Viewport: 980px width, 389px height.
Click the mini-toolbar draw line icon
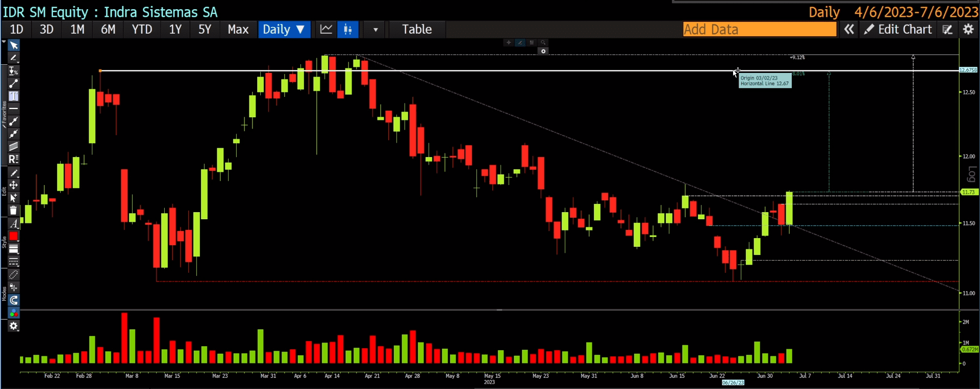click(520, 43)
